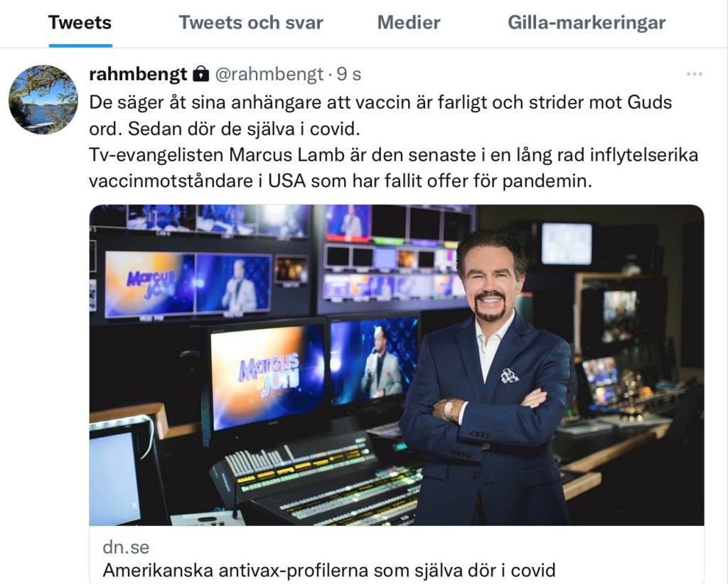Open rahmbengt's profile avatar
The width and height of the screenshot is (728, 584).
(x=43, y=99)
